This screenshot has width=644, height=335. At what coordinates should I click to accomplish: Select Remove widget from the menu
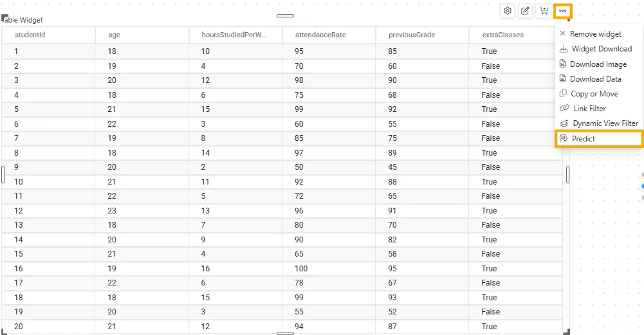tap(595, 34)
